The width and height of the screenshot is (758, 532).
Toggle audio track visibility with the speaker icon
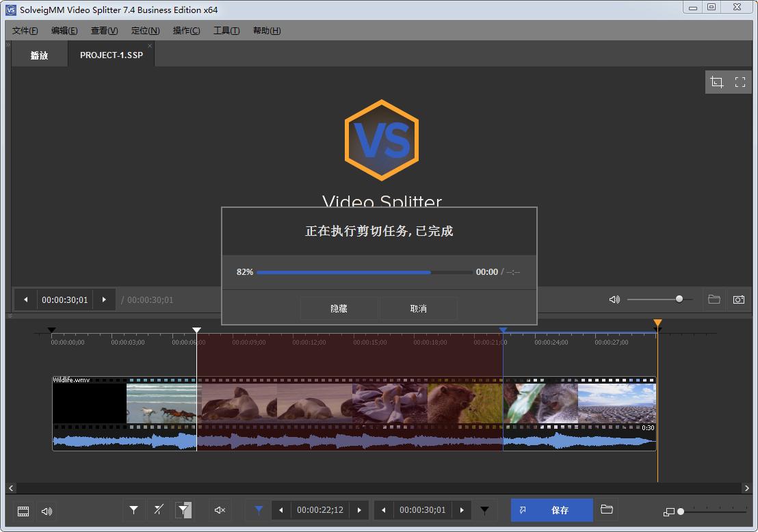point(45,511)
